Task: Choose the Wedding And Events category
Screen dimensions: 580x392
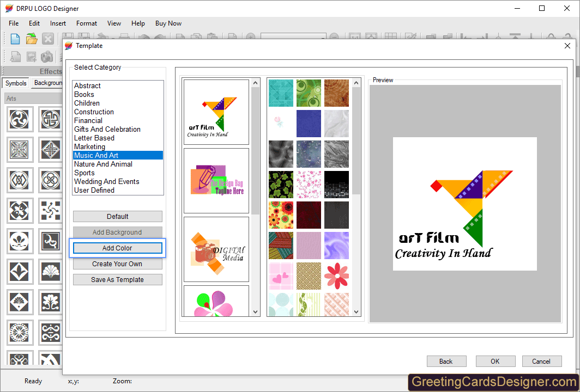Action: pyautogui.click(x=107, y=181)
